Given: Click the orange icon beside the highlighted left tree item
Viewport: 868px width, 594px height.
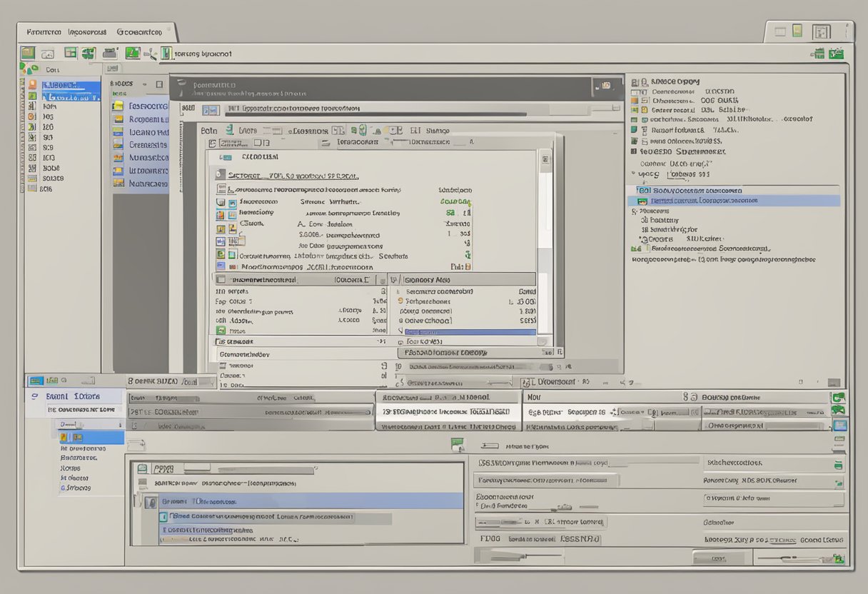Looking at the screenshot, I should pos(32,84).
